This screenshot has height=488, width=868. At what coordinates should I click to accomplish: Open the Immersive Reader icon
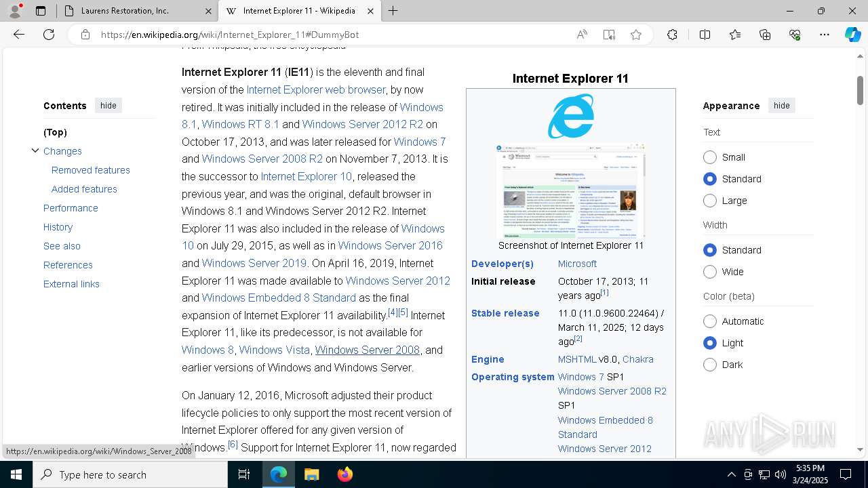609,35
